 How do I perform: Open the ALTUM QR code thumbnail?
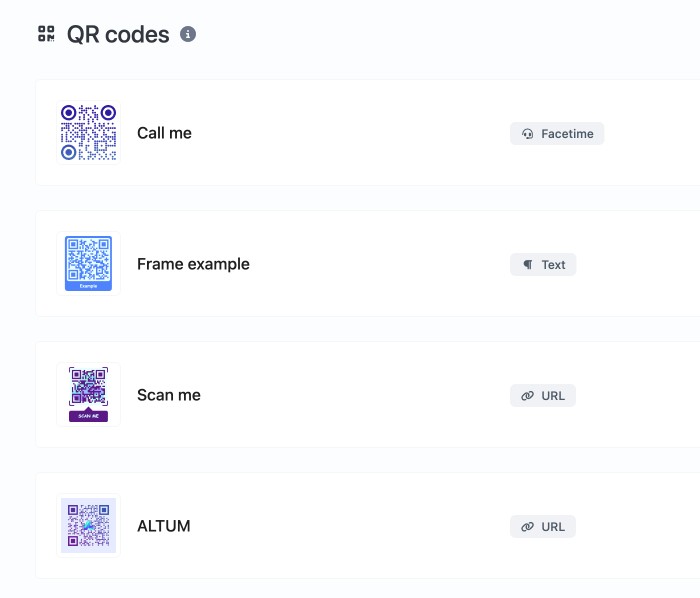click(88, 526)
